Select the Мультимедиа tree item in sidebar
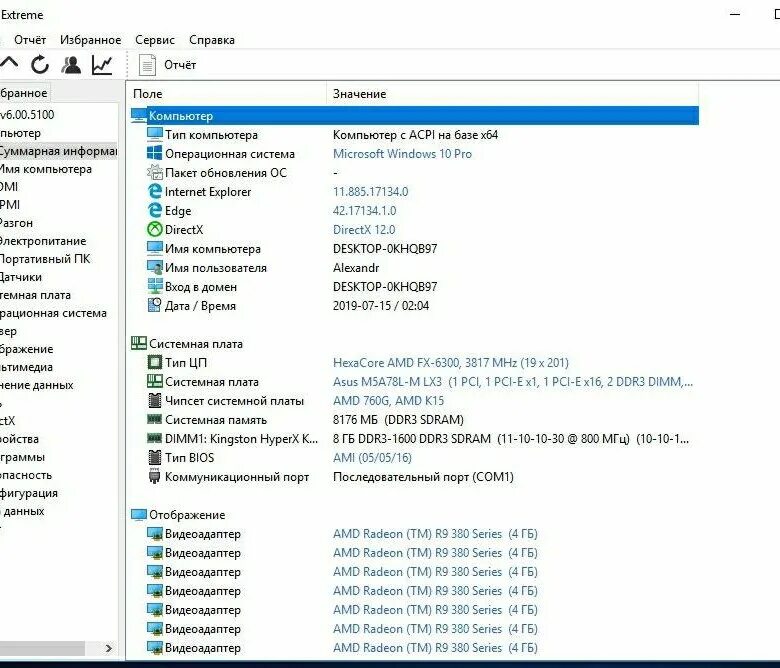The image size is (780, 668). click(26, 367)
